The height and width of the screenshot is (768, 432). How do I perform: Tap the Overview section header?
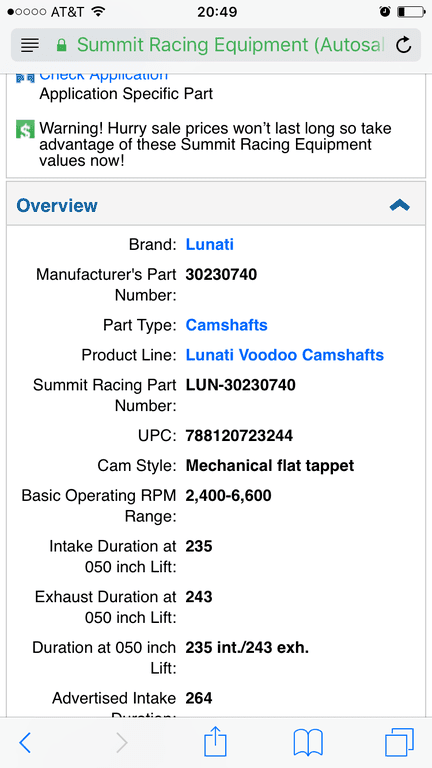click(216, 204)
